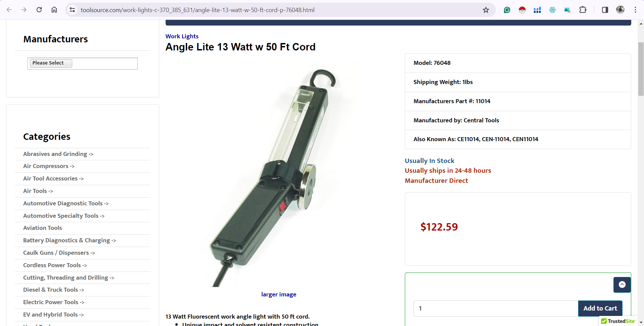The height and width of the screenshot is (326, 644).
Task: Reload the page with refresh icon
Action: point(39,10)
